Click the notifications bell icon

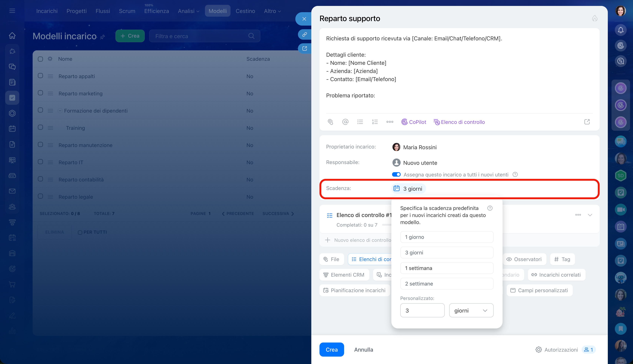pyautogui.click(x=620, y=30)
